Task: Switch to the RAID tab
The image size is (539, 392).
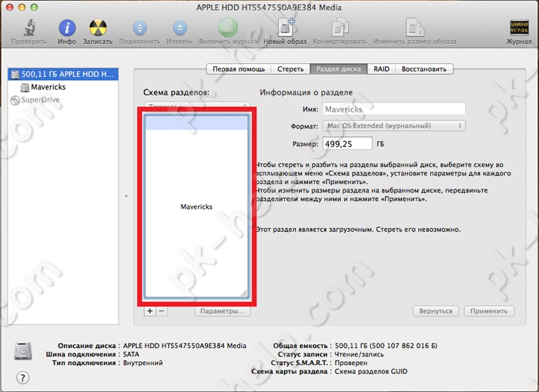Action: (x=382, y=69)
